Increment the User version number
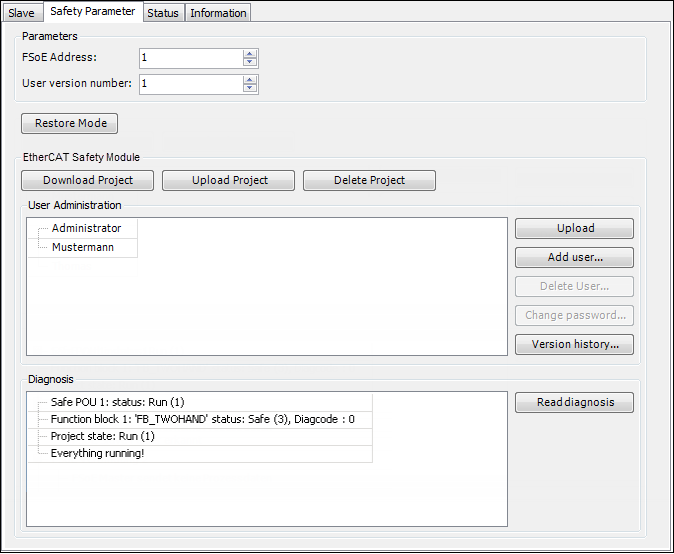 pos(250,79)
